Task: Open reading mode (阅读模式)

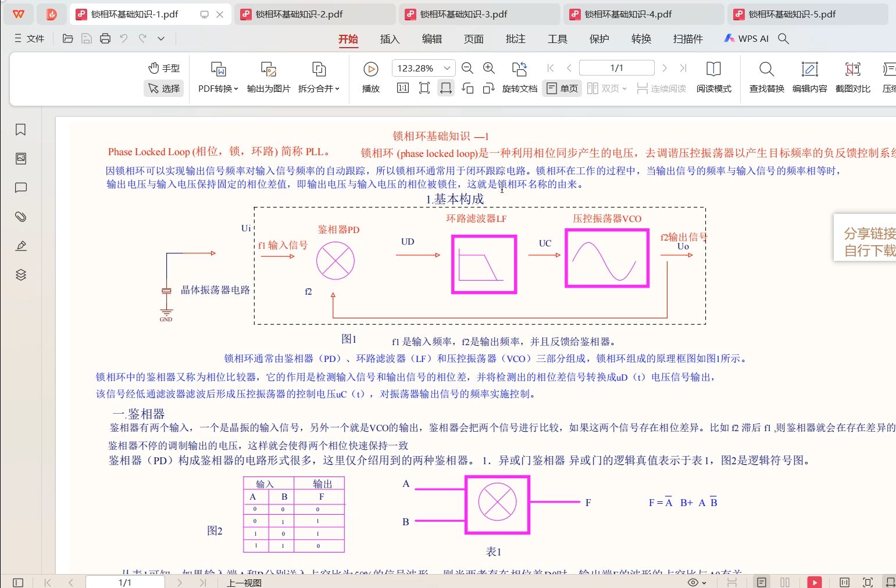Action: pyautogui.click(x=713, y=77)
